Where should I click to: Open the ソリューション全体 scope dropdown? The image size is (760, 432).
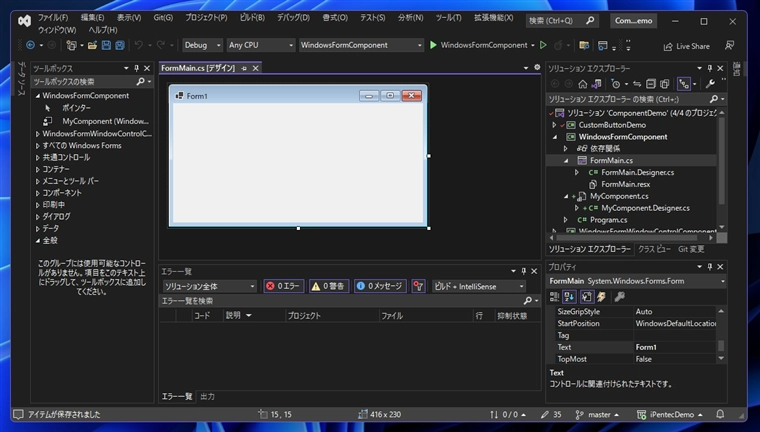[x=209, y=286]
